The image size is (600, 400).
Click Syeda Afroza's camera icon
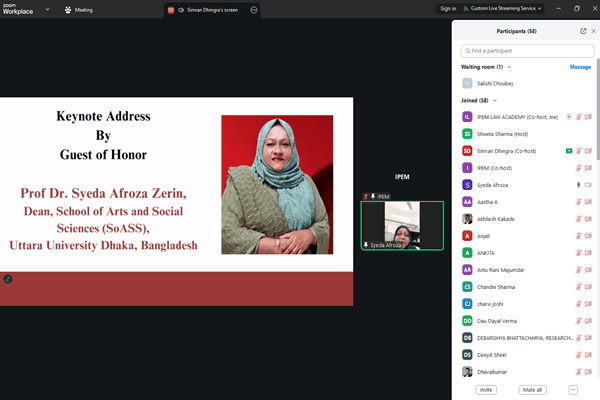point(588,185)
